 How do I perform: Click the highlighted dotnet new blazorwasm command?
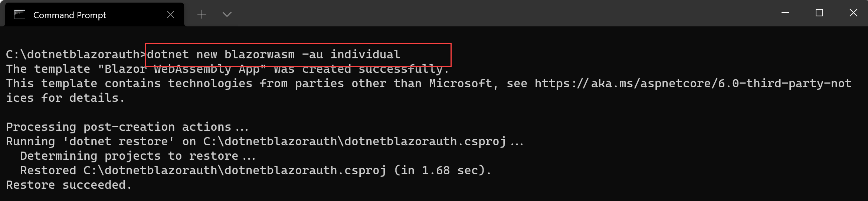pos(273,55)
